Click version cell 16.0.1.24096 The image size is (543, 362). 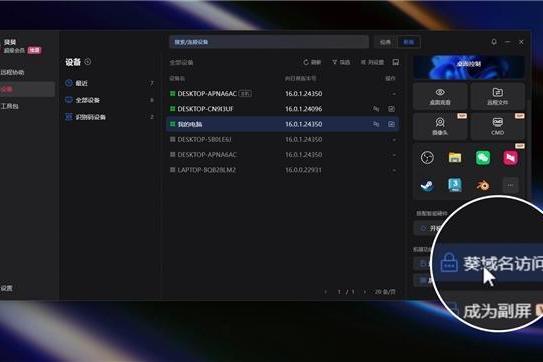tap(303, 109)
